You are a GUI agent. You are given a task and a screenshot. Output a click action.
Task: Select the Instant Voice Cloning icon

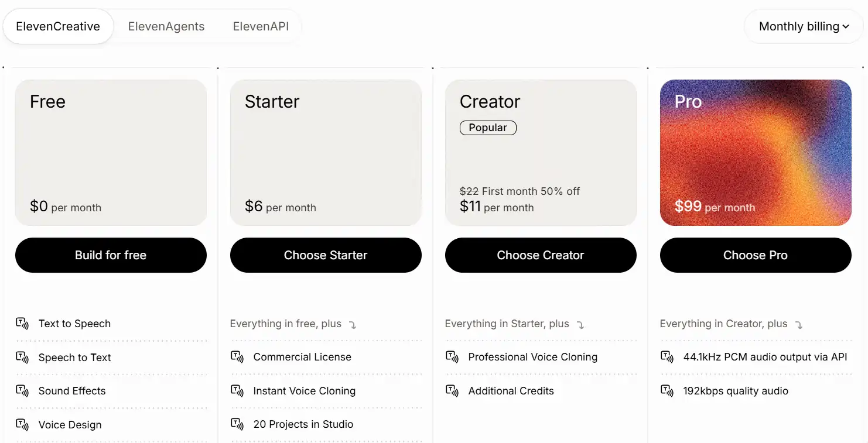(237, 390)
